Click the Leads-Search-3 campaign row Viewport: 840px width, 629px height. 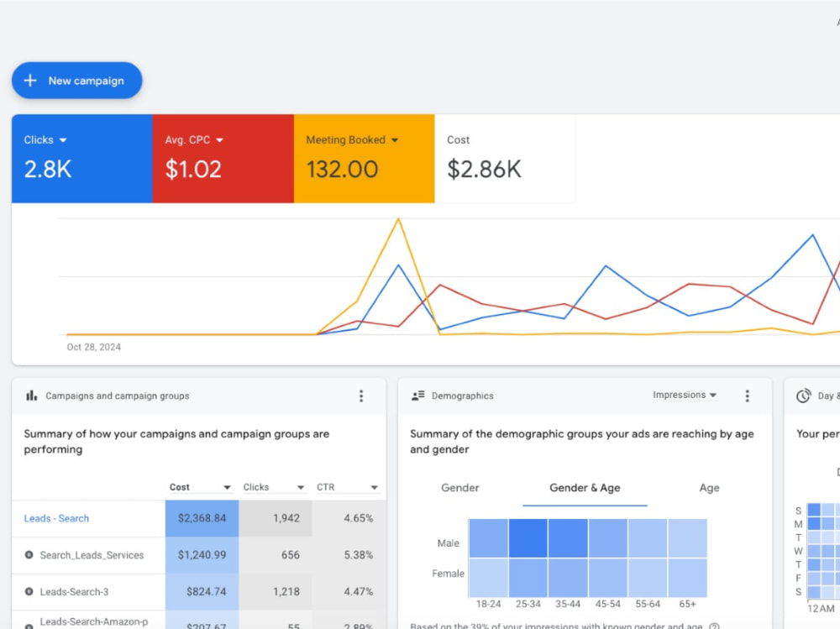click(x=199, y=591)
